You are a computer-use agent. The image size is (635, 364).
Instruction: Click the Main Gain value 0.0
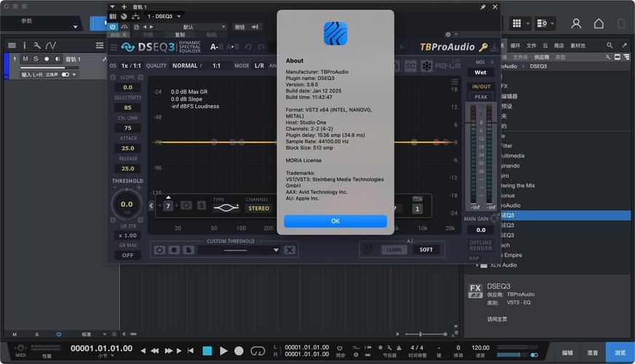click(x=481, y=230)
